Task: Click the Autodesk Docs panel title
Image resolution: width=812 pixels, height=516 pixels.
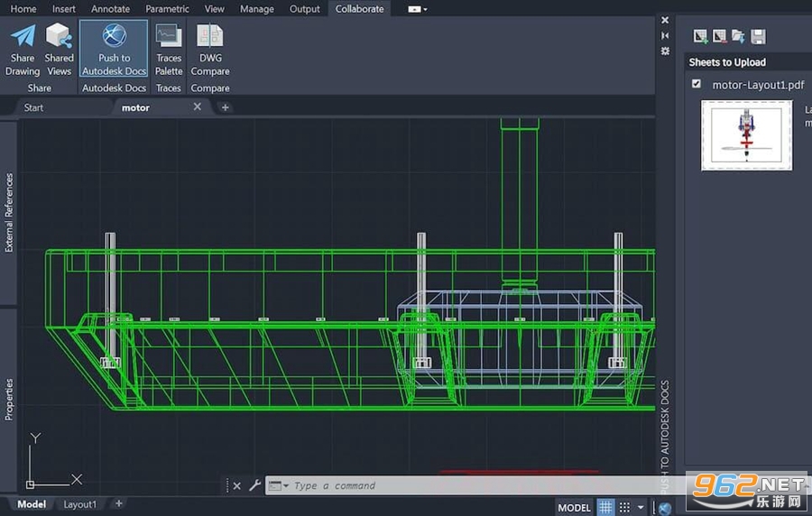Action: click(x=114, y=88)
